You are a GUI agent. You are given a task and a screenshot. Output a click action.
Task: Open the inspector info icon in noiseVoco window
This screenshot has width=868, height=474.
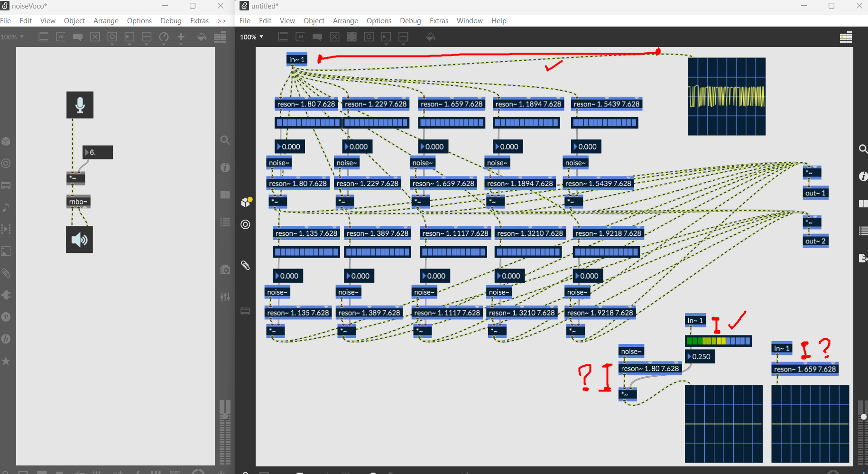225,167
